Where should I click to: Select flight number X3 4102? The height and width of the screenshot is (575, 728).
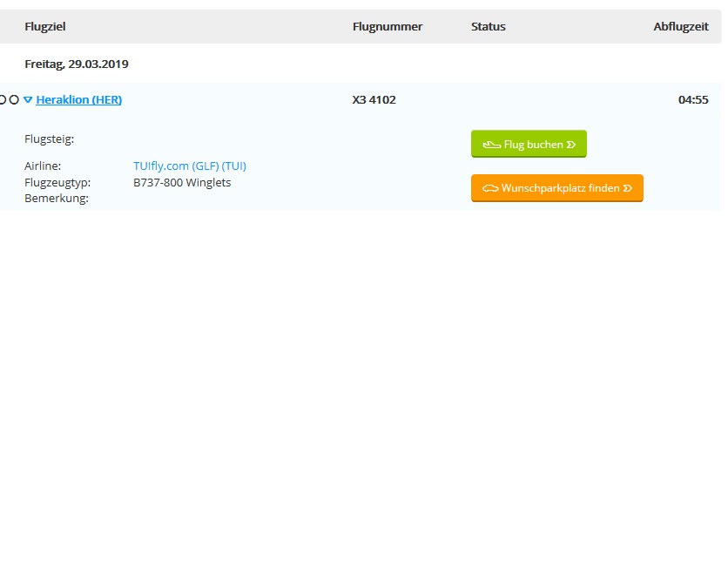374,100
